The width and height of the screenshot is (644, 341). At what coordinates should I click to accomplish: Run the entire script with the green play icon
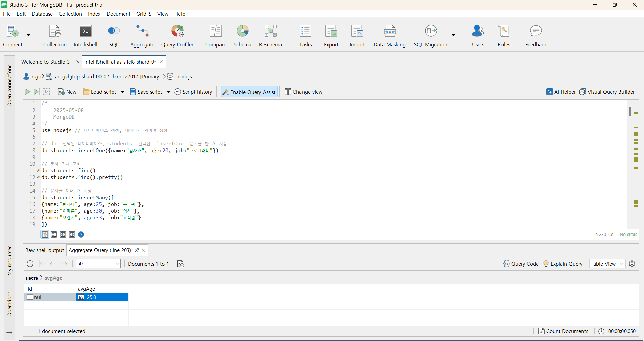[27, 92]
